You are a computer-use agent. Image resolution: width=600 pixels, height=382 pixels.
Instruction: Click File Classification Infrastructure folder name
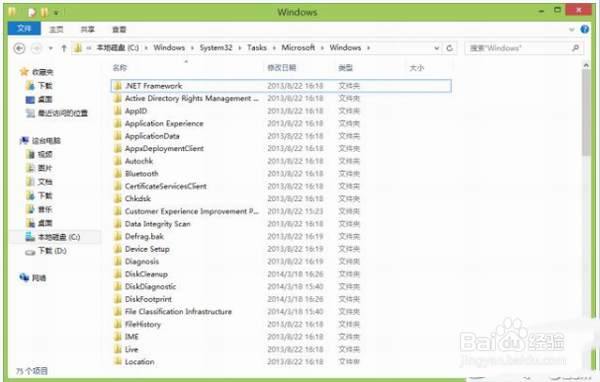click(x=178, y=312)
